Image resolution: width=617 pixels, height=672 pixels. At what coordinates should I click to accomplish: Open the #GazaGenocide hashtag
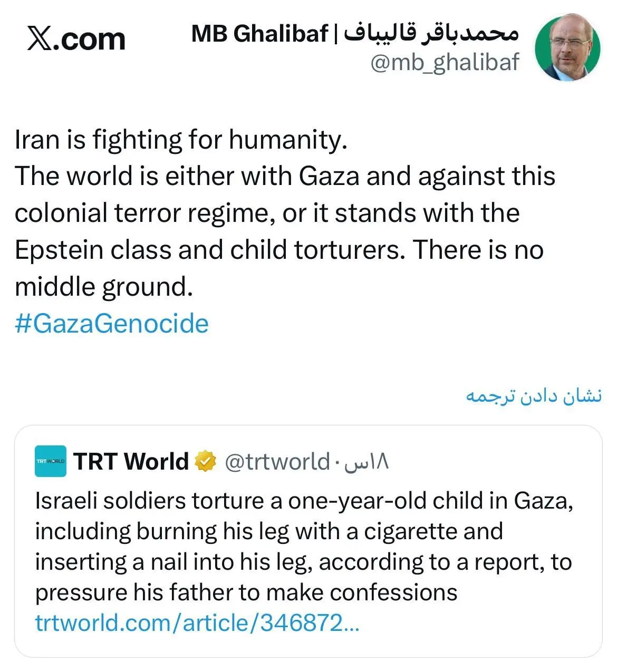(112, 324)
